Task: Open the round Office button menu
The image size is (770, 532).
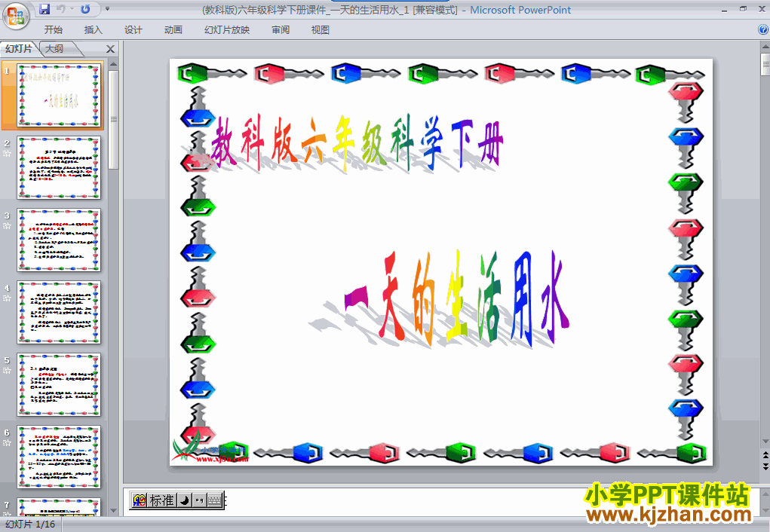Action: tap(16, 16)
